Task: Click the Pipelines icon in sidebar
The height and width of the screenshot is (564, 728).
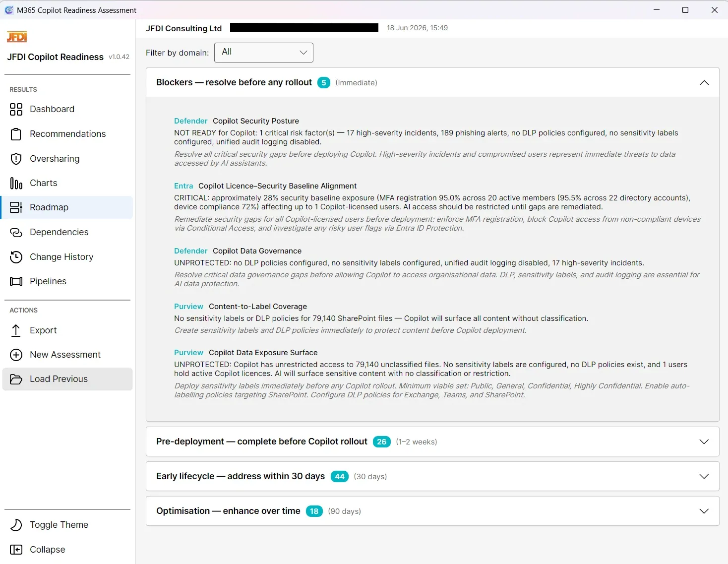Action: 16,281
